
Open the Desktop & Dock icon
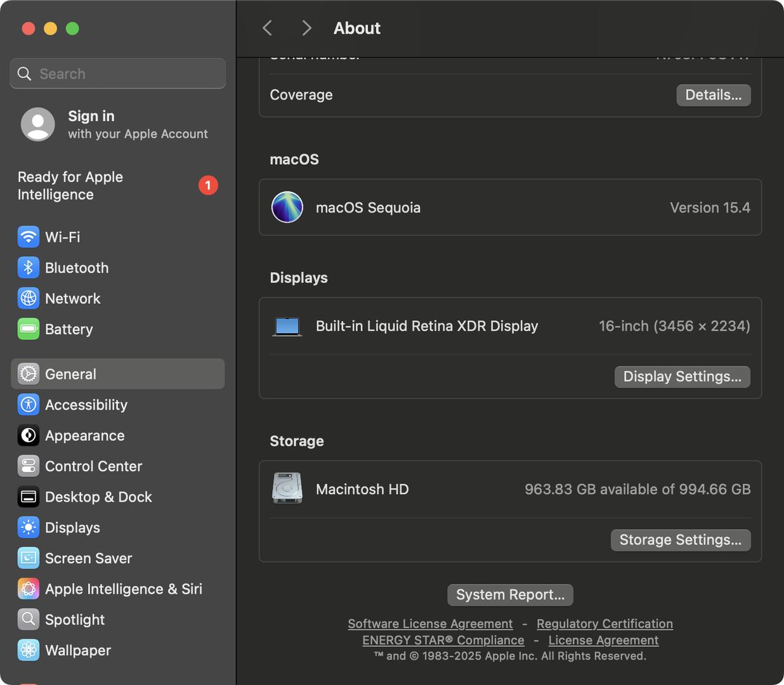(29, 497)
